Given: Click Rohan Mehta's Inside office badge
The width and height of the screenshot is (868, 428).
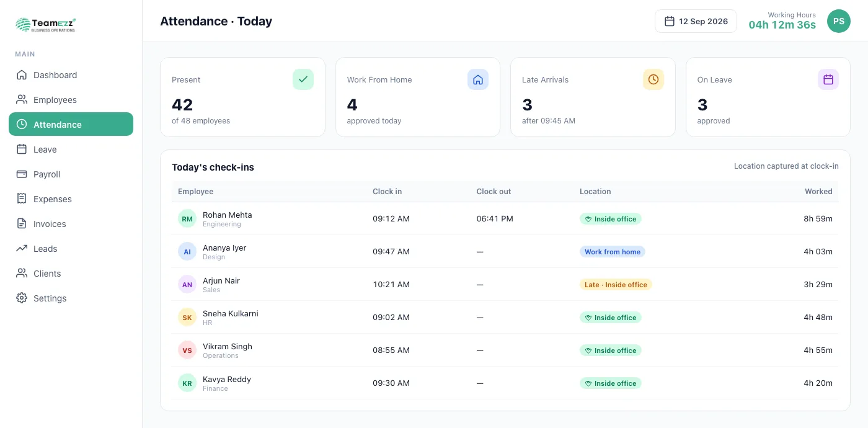Looking at the screenshot, I should (611, 219).
